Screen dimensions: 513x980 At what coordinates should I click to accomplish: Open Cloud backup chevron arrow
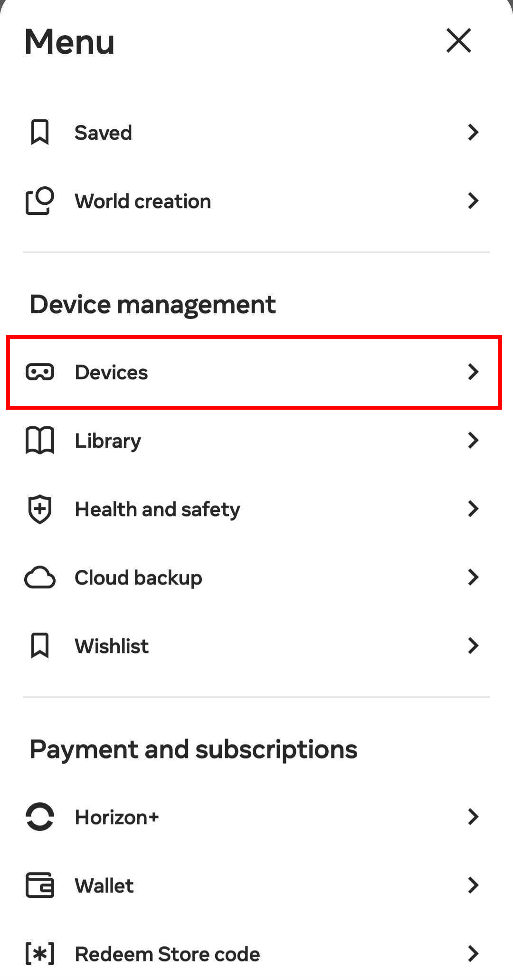pyautogui.click(x=473, y=577)
